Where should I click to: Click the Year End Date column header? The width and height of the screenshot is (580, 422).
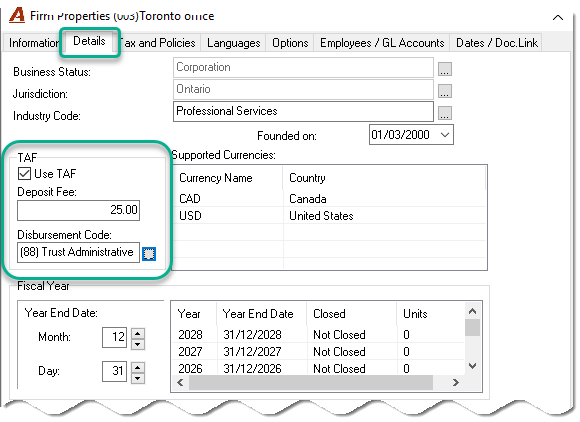[x=262, y=314]
